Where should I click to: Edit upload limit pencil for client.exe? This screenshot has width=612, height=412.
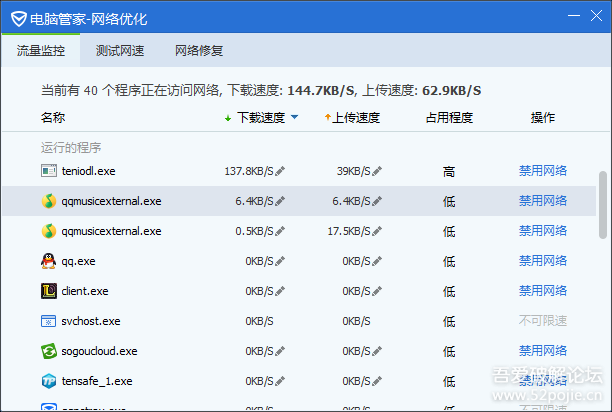point(377,291)
